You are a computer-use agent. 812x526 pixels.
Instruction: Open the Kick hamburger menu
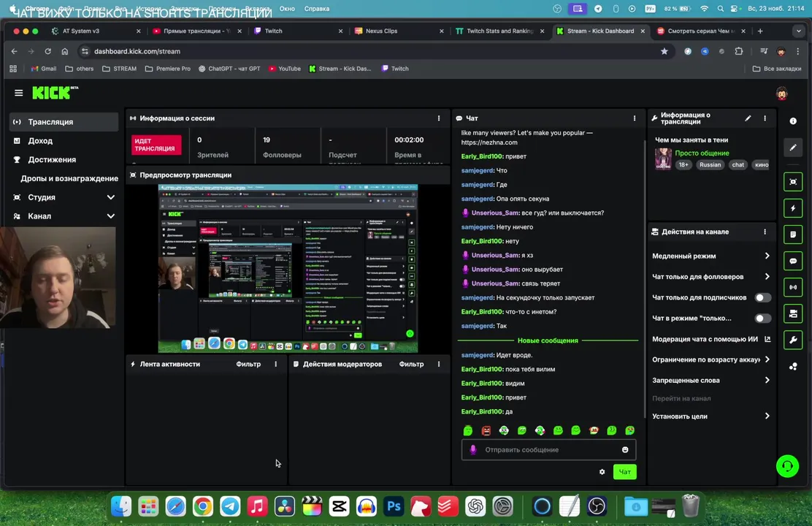coord(19,93)
